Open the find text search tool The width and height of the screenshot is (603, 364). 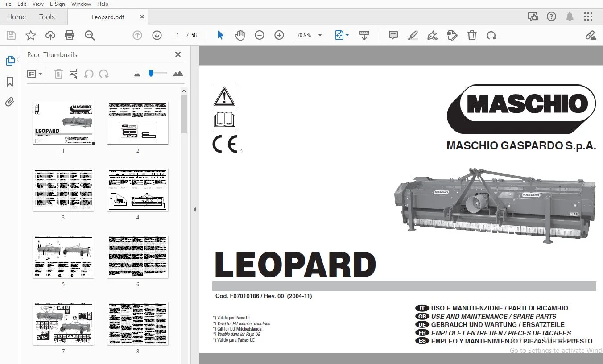click(90, 35)
